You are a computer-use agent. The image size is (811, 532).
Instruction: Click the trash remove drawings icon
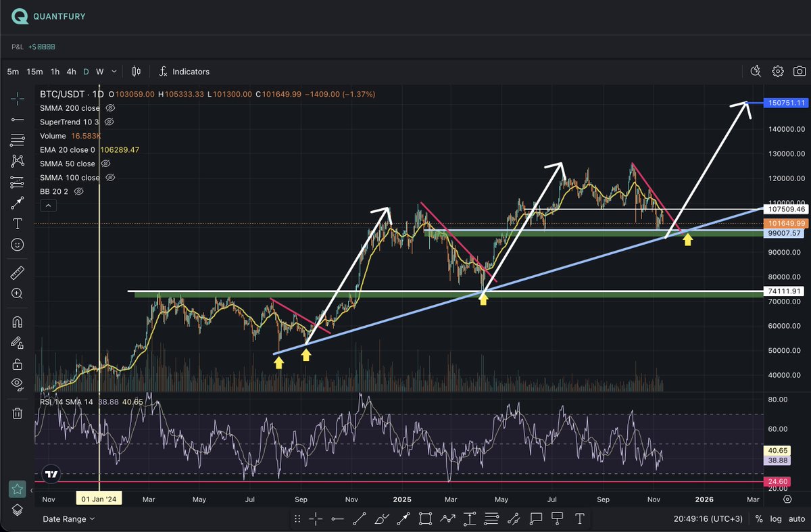click(18, 413)
